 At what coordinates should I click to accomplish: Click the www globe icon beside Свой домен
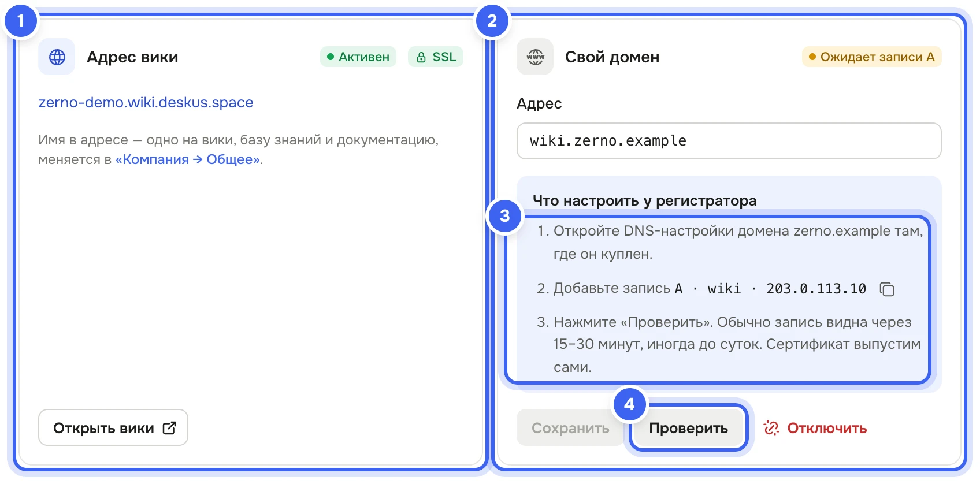point(535,57)
